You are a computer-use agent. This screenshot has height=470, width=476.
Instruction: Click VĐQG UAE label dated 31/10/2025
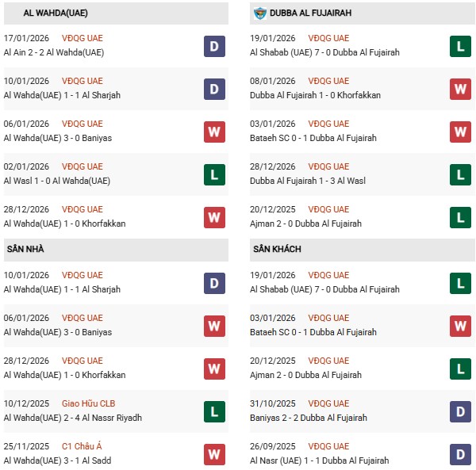(328, 403)
